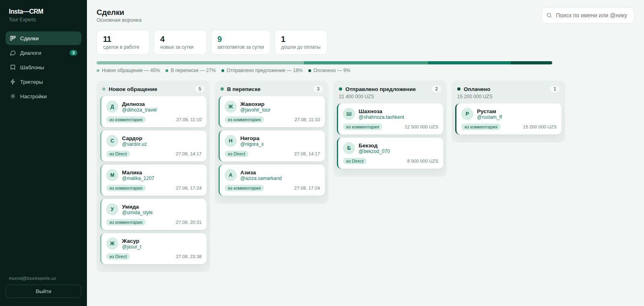This screenshot has height=306, width=644.
Task: Click Шахноза's avatar letter Ш
Action: [x=349, y=114]
